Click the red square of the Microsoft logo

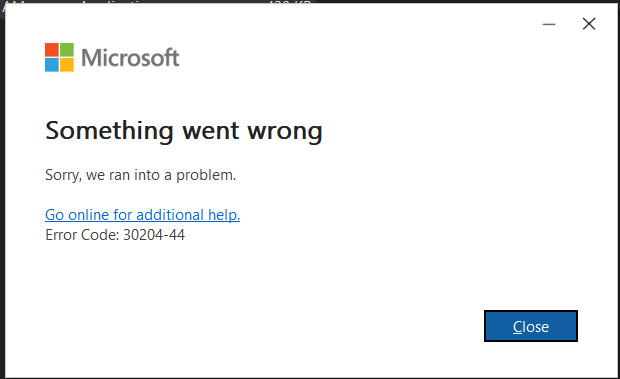click(52, 50)
